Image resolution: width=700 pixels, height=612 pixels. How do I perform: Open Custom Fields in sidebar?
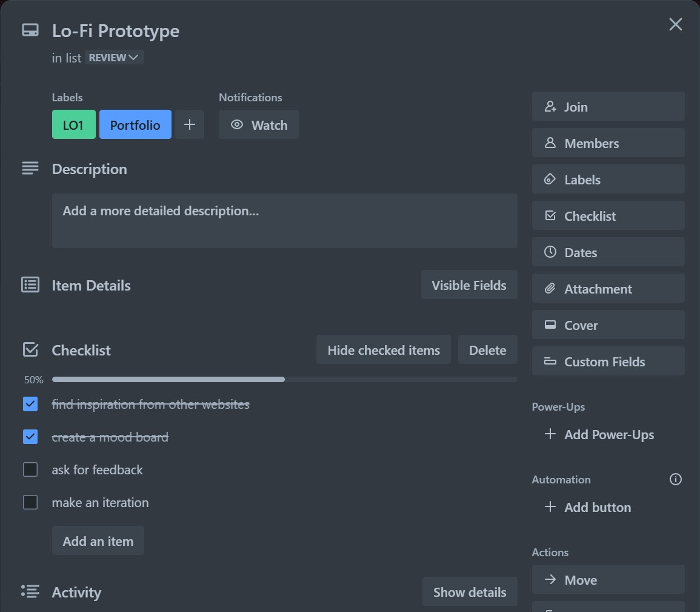(608, 361)
